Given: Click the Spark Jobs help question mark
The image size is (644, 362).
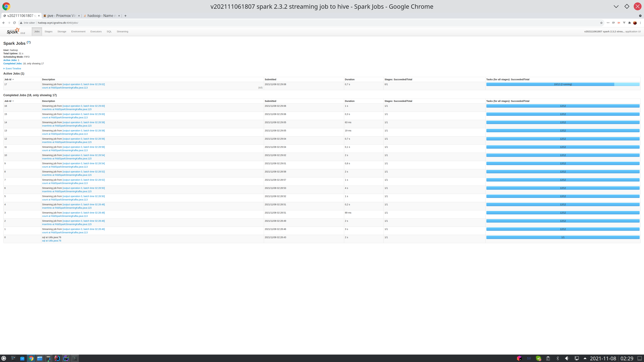Looking at the screenshot, I should 29,42.
